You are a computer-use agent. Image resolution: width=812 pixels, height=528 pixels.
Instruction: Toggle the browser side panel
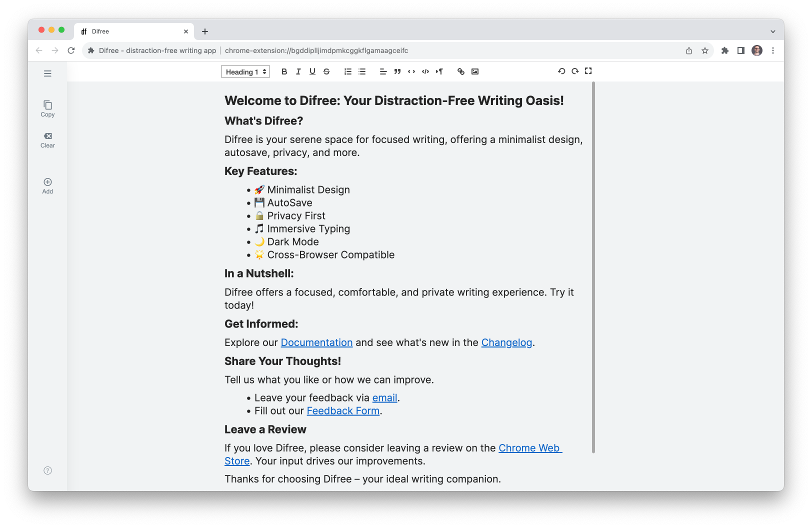pos(741,50)
